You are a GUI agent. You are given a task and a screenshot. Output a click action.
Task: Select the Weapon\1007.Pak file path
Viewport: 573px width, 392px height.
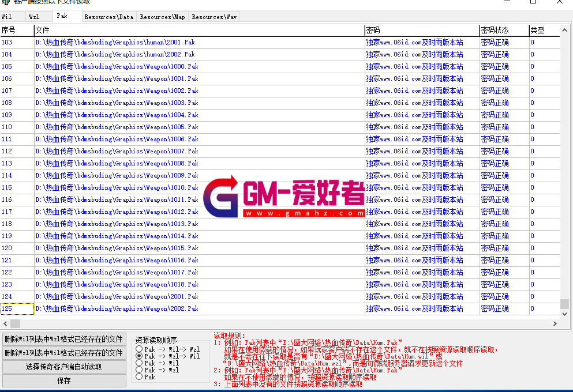pos(117,151)
